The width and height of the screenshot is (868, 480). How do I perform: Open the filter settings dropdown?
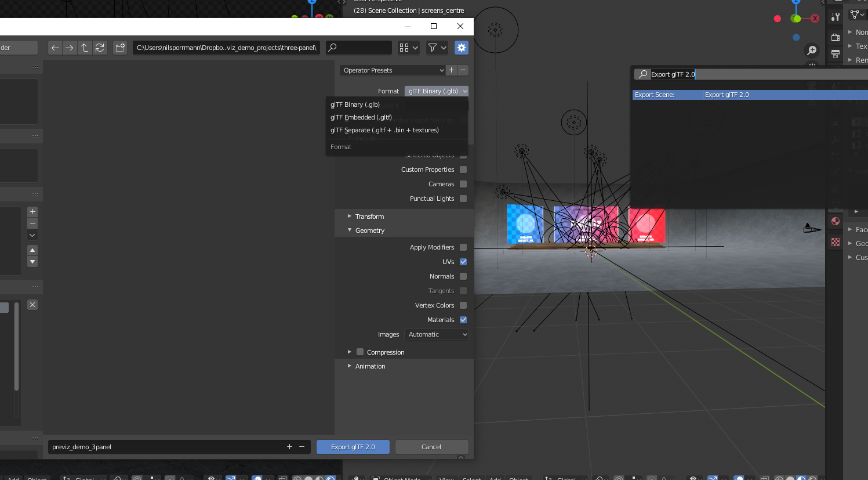tap(437, 48)
